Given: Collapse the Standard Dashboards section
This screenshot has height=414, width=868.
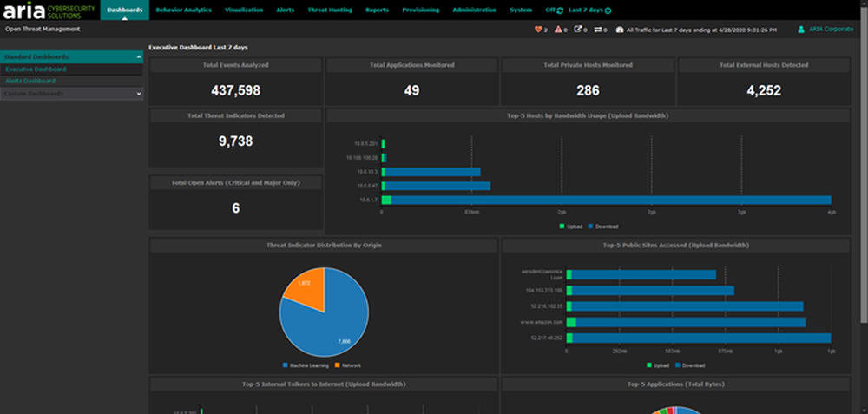Looking at the screenshot, I should (72, 57).
